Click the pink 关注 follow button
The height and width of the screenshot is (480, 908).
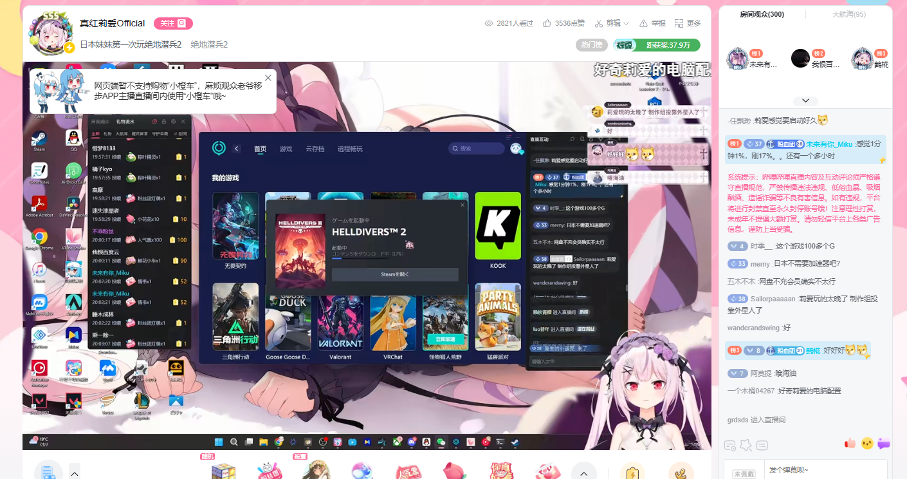173,23
